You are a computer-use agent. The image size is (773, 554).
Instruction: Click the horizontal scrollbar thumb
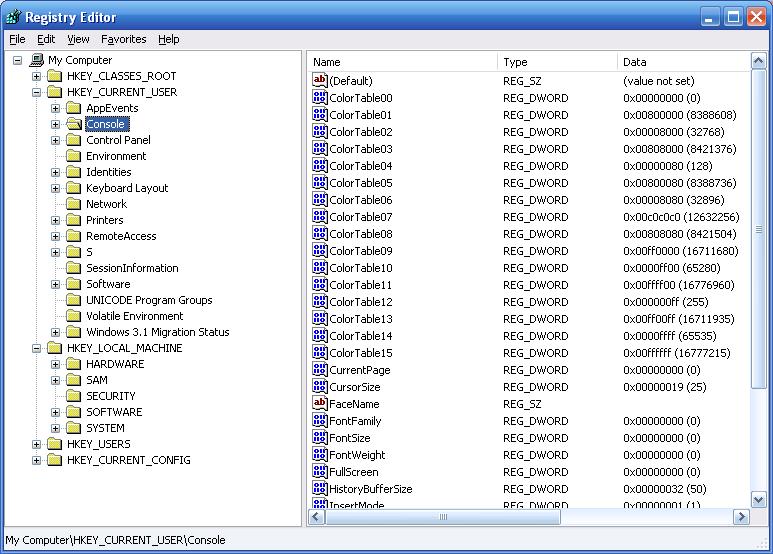pyautogui.click(x=443, y=517)
